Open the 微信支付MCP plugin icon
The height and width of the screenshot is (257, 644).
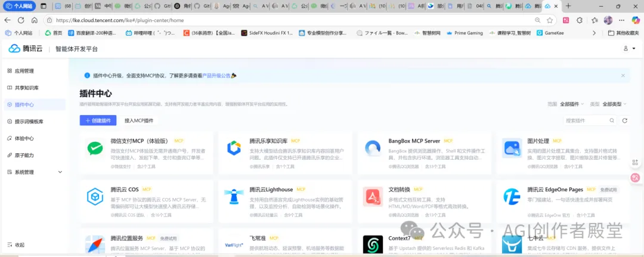(95, 148)
